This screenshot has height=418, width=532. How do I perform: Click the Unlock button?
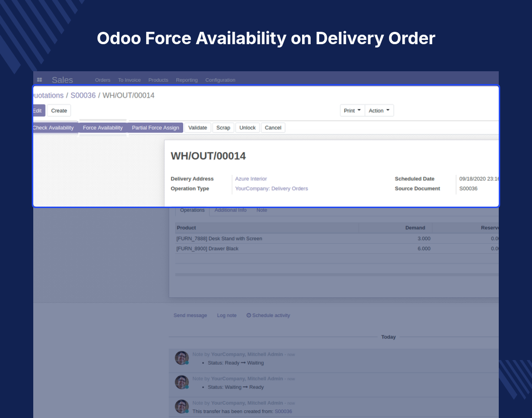pyautogui.click(x=247, y=128)
